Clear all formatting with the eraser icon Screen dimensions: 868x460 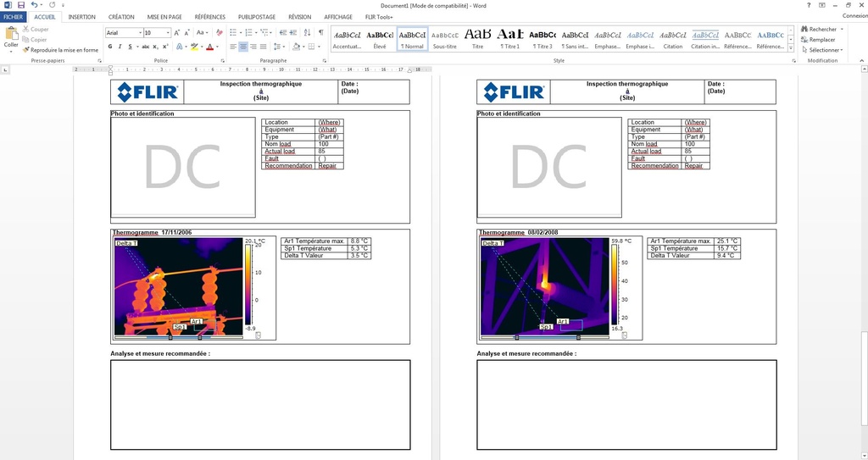220,33
